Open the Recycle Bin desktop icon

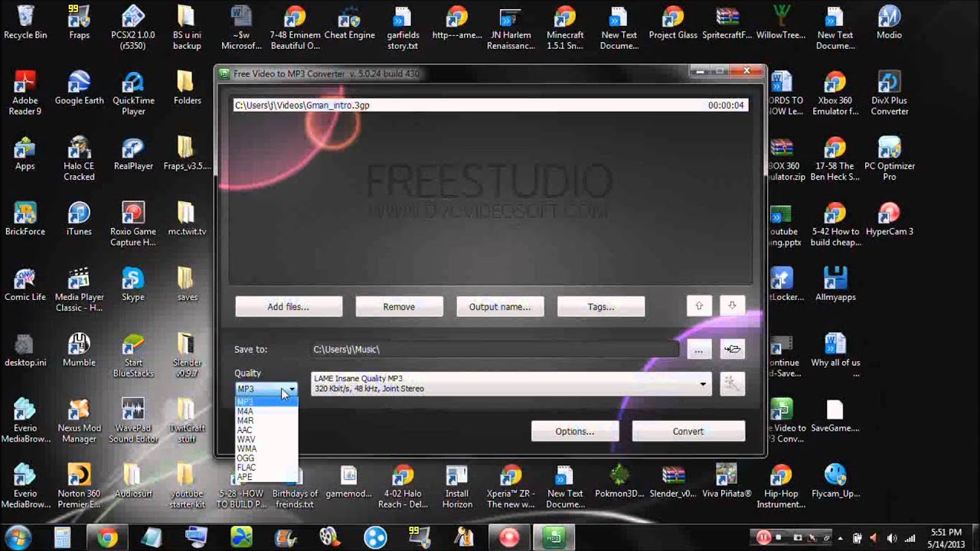[25, 23]
